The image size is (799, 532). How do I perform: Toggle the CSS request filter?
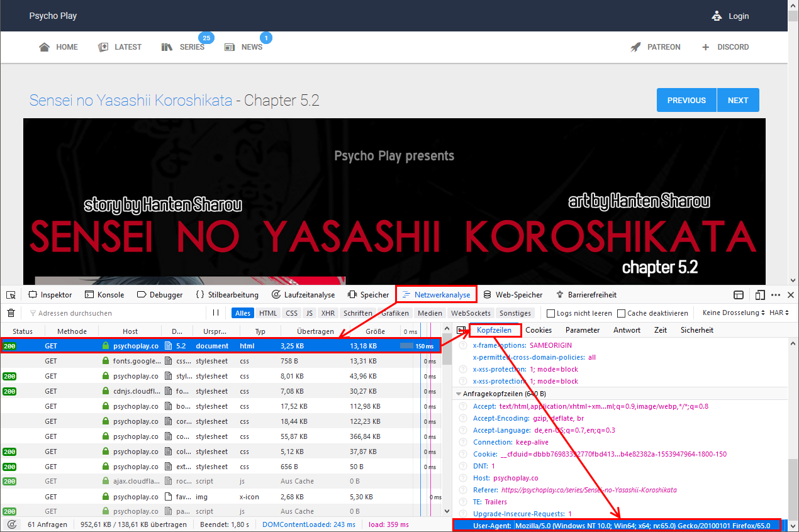click(x=291, y=313)
